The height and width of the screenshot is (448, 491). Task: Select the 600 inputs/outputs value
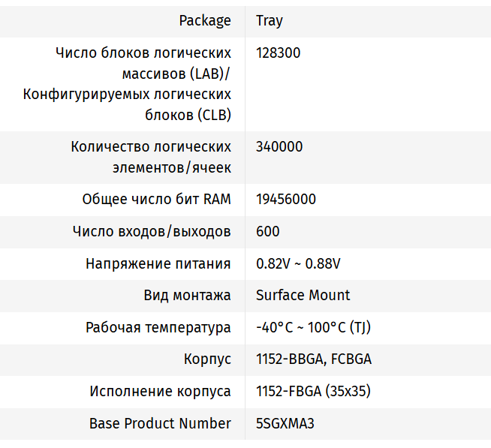[x=267, y=232]
